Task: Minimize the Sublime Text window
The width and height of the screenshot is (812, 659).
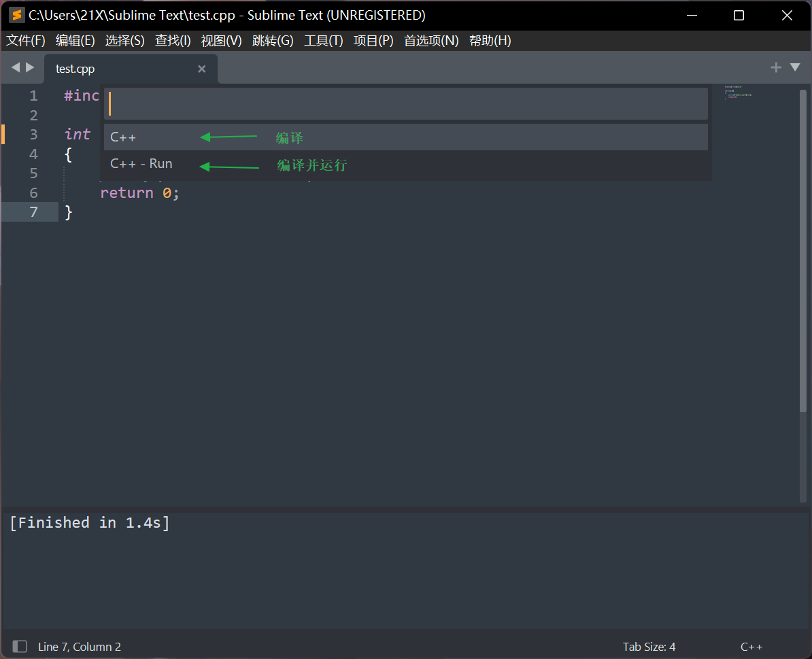Action: [692, 16]
